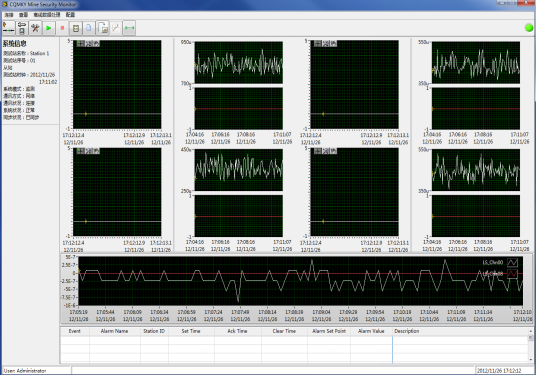Image resolution: width=536 pixels, height=375 pixels.
Task: Open the last menu bar item
Action: (x=70, y=15)
